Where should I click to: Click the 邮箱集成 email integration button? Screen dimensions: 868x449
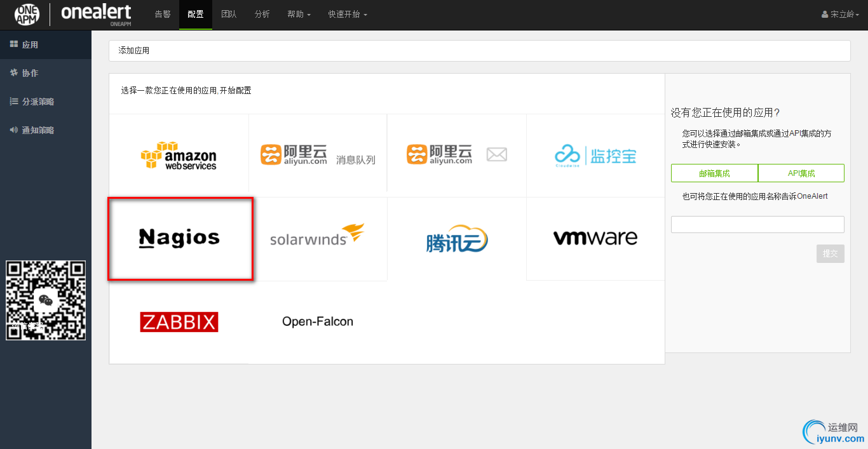[x=714, y=173]
